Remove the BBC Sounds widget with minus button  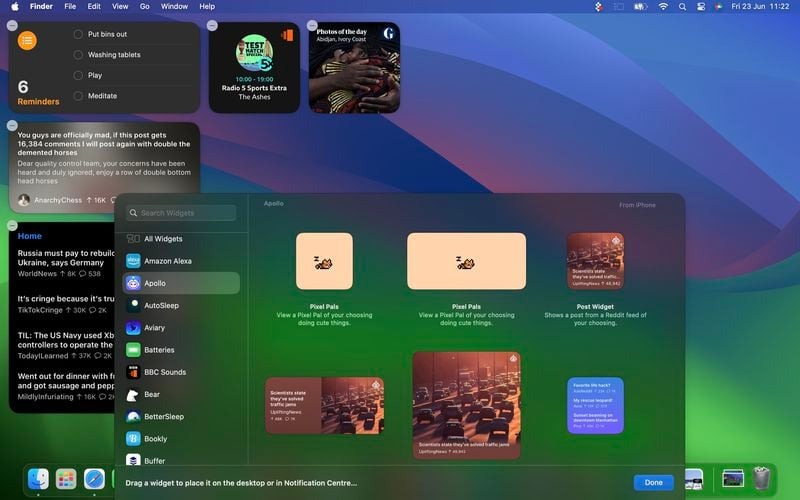click(212, 26)
